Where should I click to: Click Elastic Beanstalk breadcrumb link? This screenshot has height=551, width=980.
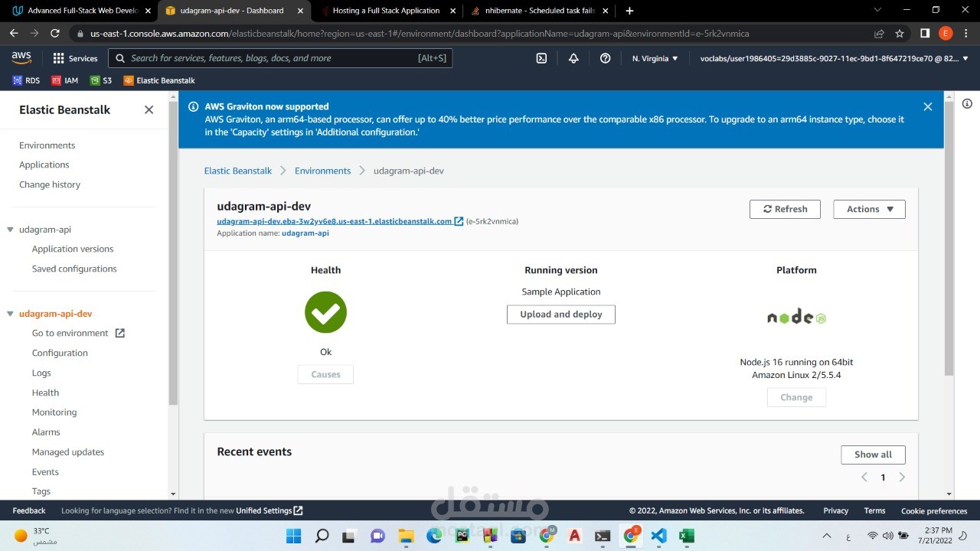[237, 171]
